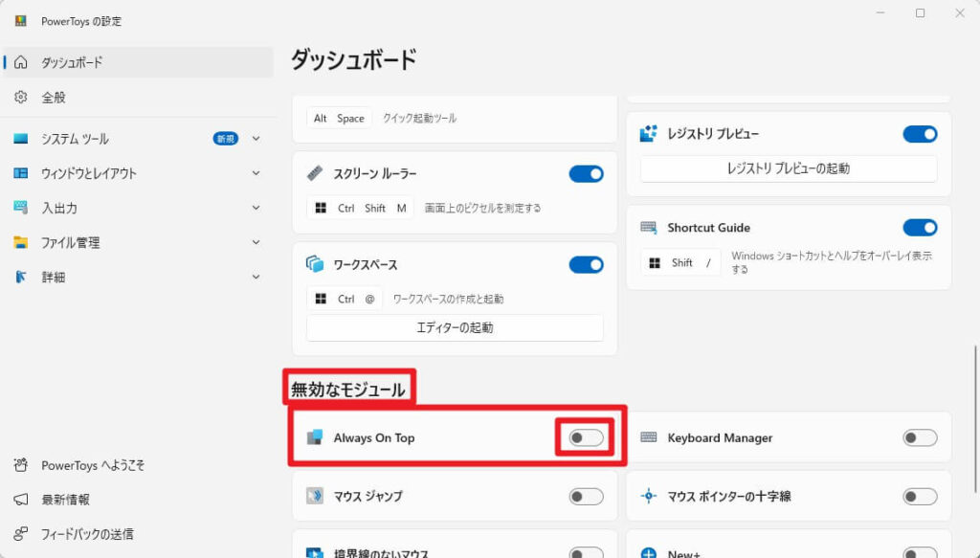
Task: Click the クイック起動ツール description text
Action: (419, 118)
